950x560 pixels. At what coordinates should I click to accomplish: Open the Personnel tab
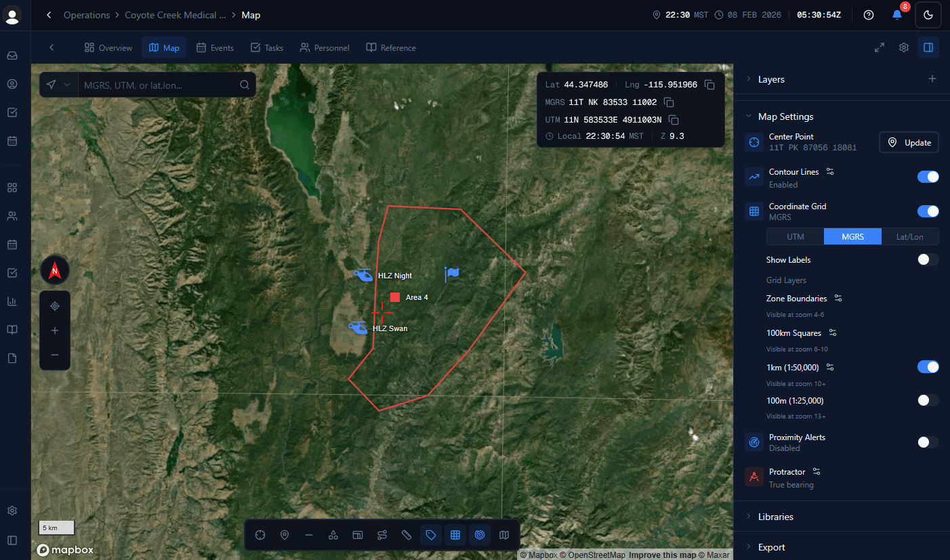(325, 47)
